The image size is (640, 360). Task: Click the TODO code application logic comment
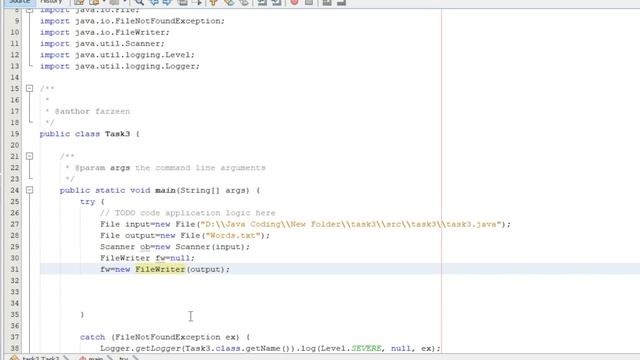(x=188, y=213)
